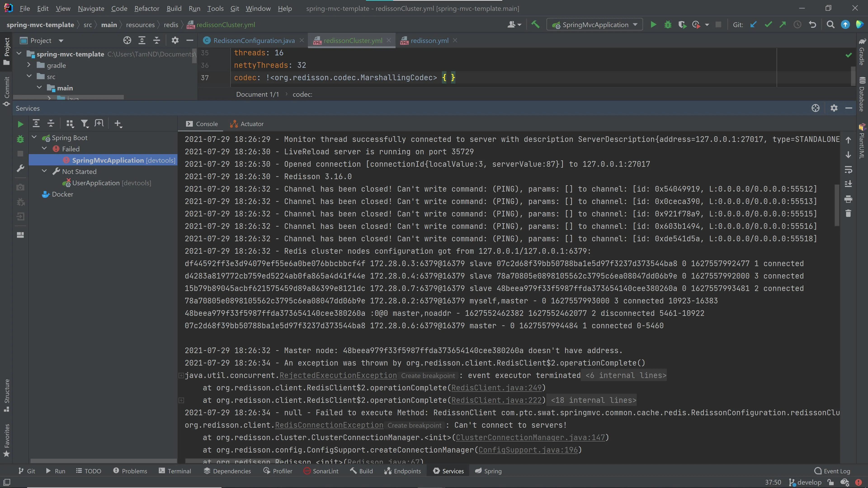Open Event Log
Image resolution: width=868 pixels, height=488 pixels.
(832, 471)
